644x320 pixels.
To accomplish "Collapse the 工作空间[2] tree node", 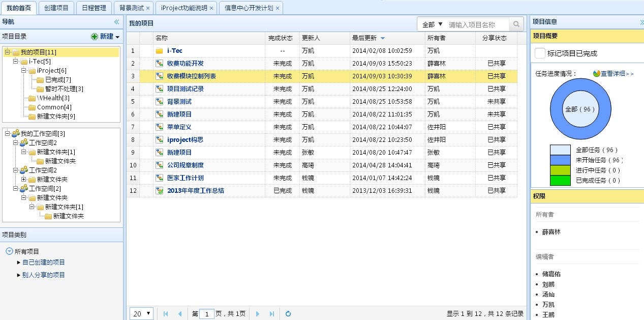I will coord(15,188).
